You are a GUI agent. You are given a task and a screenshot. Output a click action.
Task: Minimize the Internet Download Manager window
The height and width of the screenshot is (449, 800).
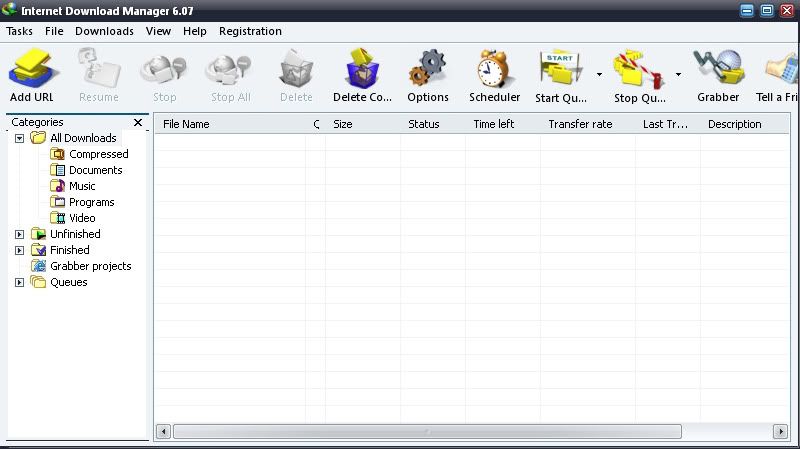747,10
